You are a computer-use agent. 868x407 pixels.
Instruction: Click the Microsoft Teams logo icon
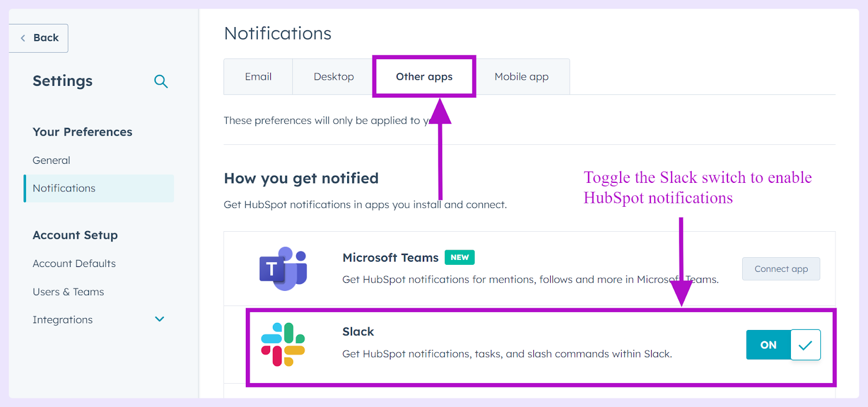tap(283, 269)
